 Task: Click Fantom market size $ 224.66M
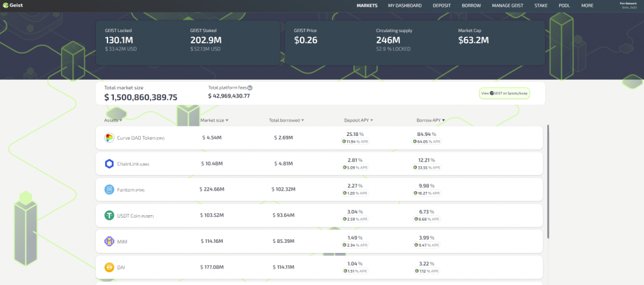coord(212,189)
